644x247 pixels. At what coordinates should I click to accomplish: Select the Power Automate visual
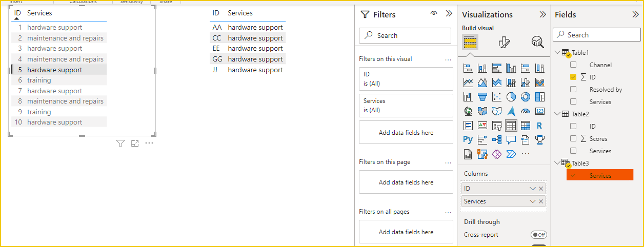click(x=511, y=154)
